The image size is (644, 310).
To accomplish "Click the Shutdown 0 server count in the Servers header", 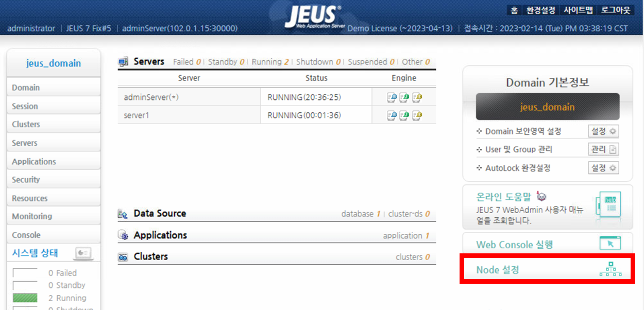I will (x=318, y=62).
